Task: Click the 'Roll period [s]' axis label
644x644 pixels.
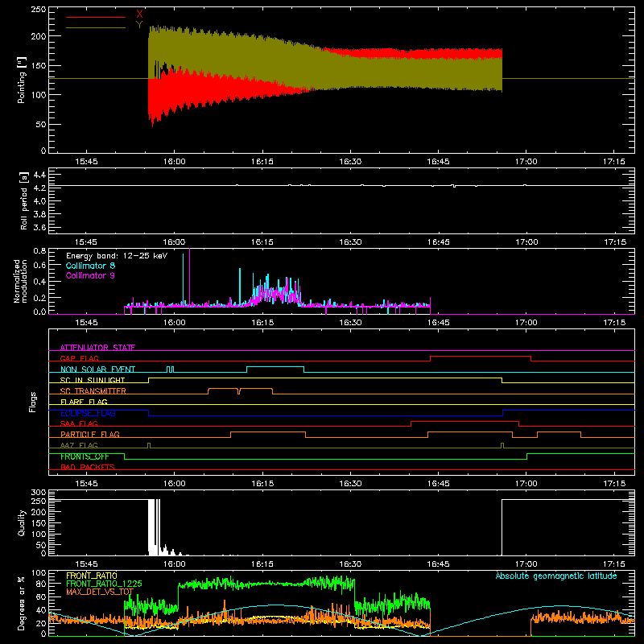Action: tap(23, 200)
